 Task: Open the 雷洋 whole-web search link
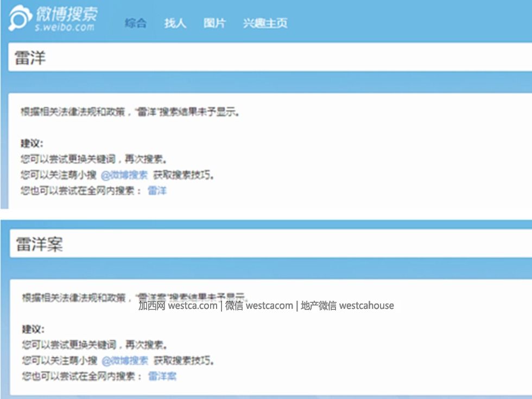coord(157,191)
